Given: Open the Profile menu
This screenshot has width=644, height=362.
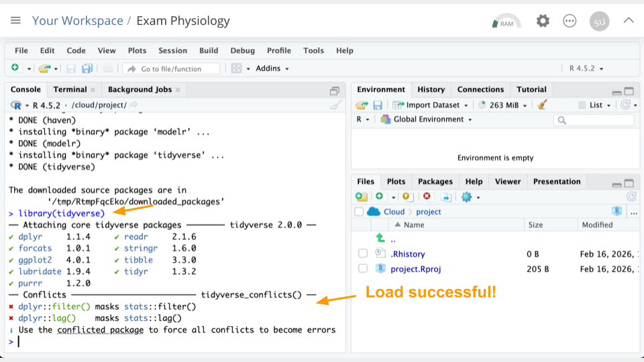Looking at the screenshot, I should point(279,50).
